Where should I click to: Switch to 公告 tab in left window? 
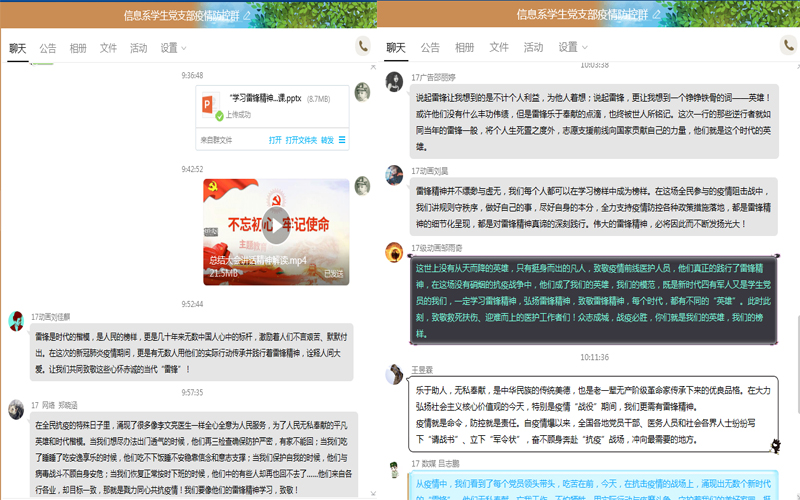tap(48, 48)
